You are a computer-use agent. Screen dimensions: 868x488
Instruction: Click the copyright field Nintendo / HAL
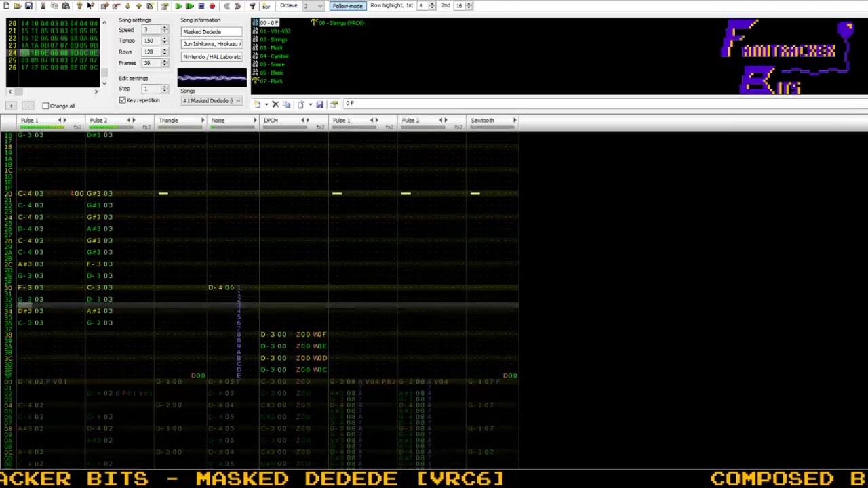point(212,57)
